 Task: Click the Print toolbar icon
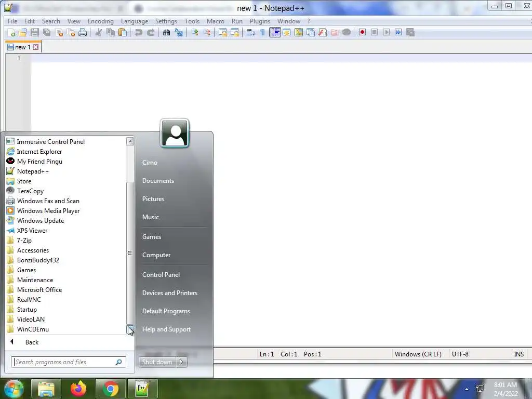(83, 33)
